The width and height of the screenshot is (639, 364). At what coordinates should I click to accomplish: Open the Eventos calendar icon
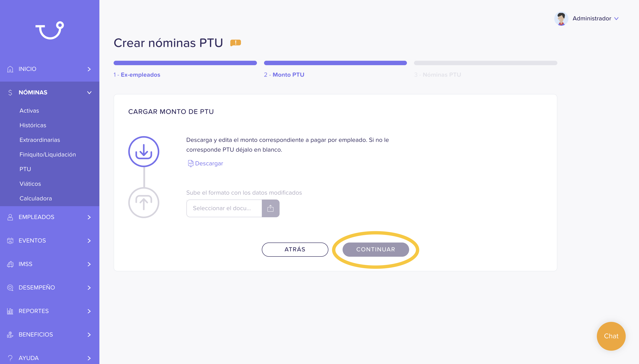(x=10, y=241)
